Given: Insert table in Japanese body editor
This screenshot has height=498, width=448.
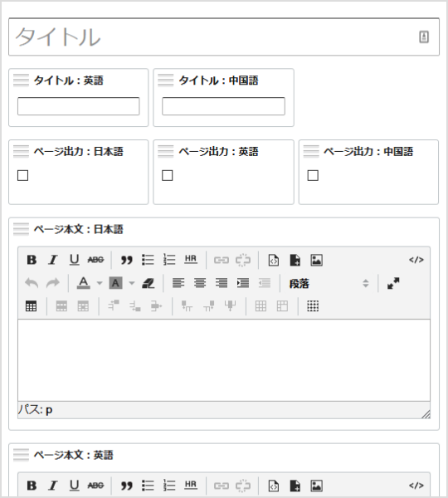Looking at the screenshot, I should pos(31,306).
